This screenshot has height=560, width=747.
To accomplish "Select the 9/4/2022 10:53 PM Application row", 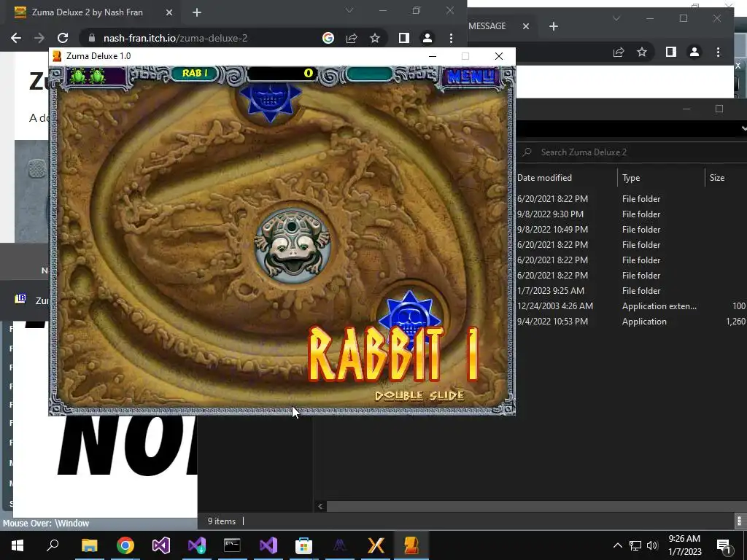I will 632,322.
